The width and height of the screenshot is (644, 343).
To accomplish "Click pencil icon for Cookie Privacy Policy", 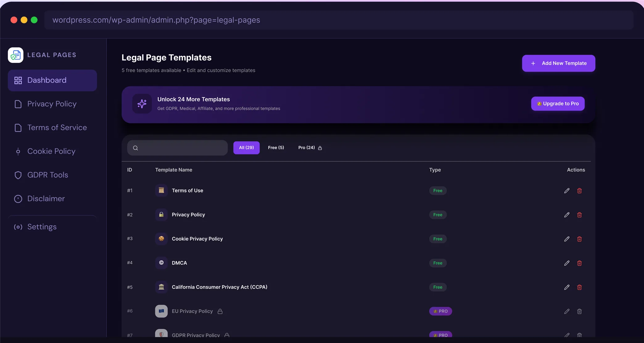I will click(x=567, y=239).
